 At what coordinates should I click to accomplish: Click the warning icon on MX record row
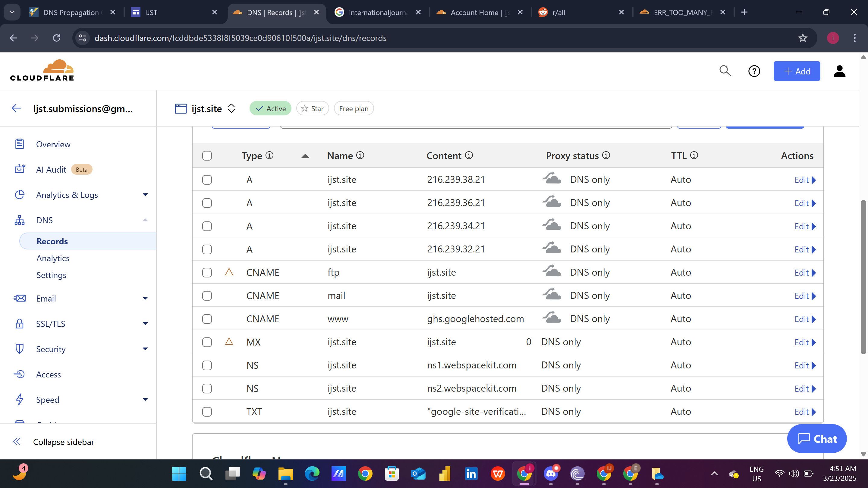229,342
